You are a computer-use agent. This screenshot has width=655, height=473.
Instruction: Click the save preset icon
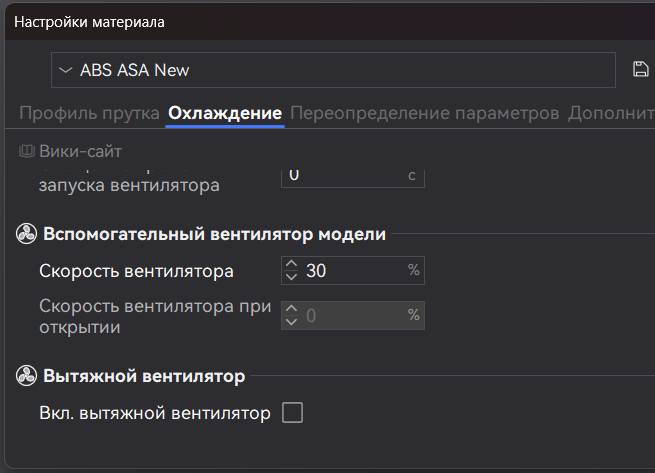pyautogui.click(x=641, y=70)
